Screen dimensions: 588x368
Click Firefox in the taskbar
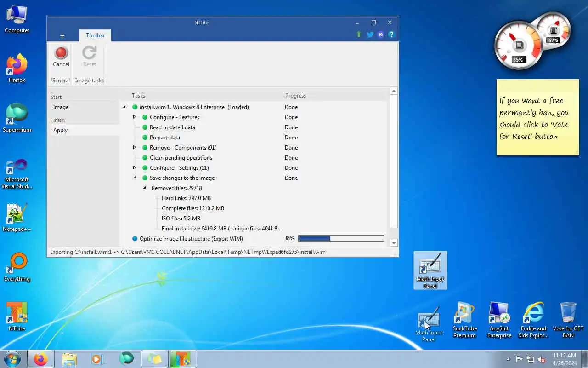coord(40,359)
